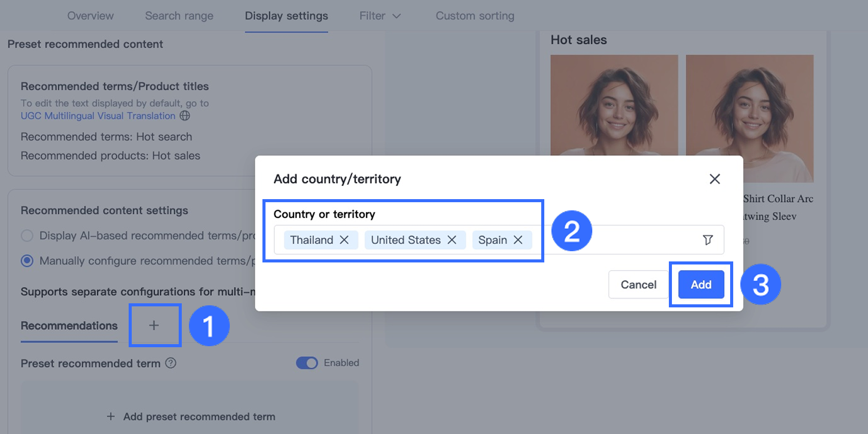Remove the Spain tag
The height and width of the screenshot is (434, 868).
518,240
